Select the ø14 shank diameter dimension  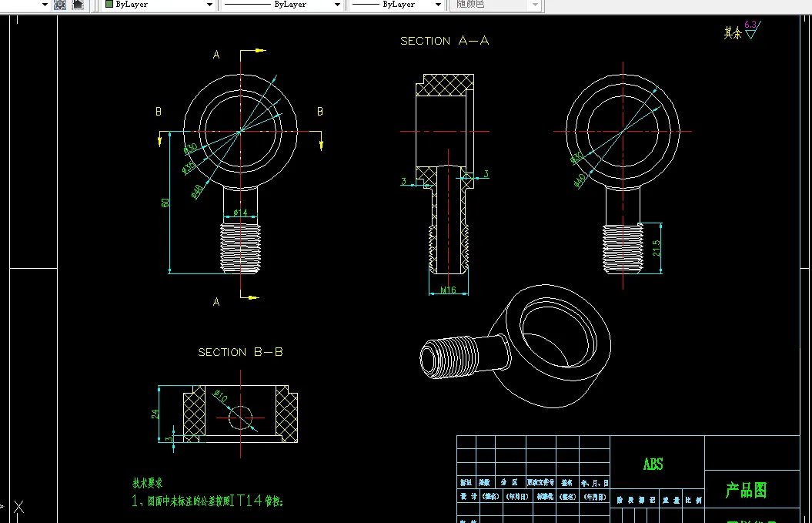pos(240,213)
